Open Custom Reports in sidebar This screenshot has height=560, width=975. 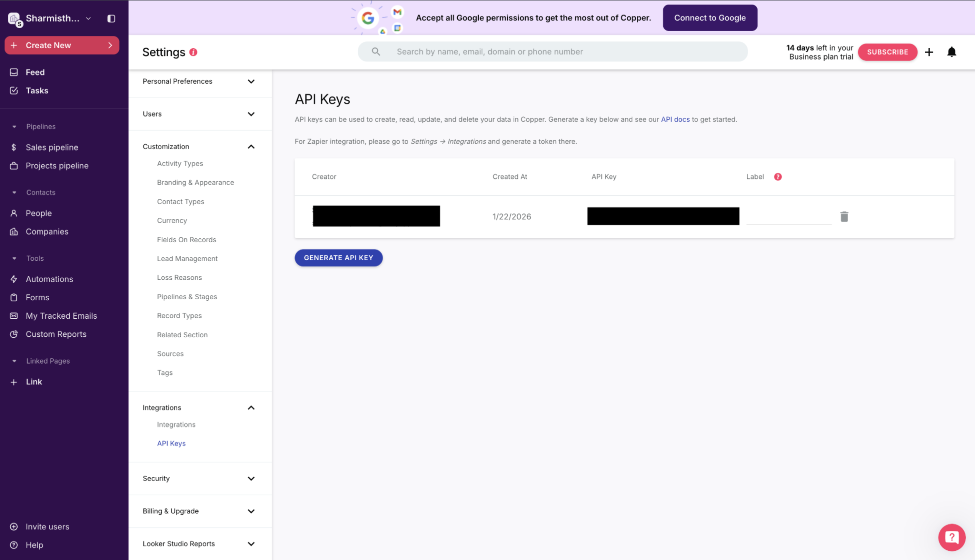pyautogui.click(x=56, y=334)
